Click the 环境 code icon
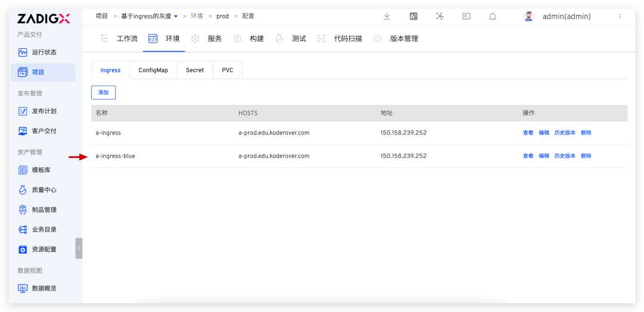 [153, 39]
